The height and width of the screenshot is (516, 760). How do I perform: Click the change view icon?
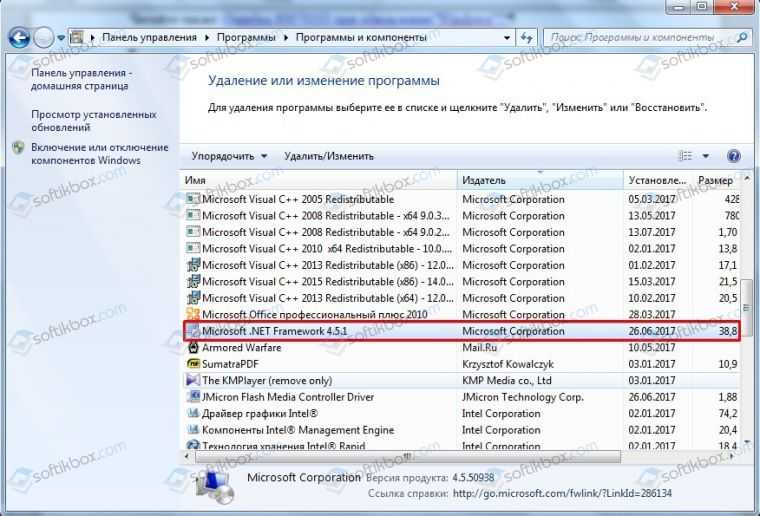point(685,156)
